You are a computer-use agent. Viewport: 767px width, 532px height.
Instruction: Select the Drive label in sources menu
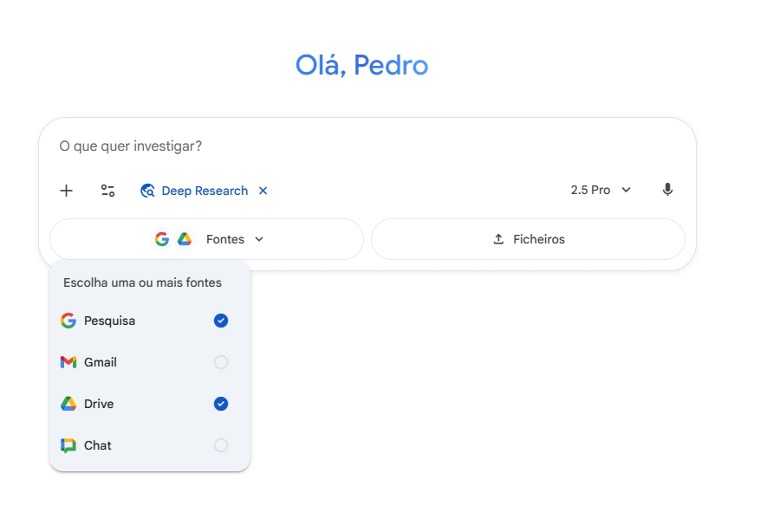(99, 404)
